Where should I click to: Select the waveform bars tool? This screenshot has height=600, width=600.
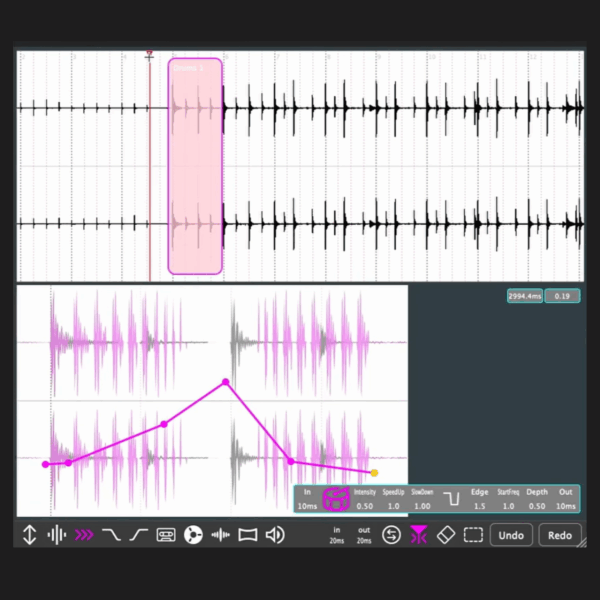pos(57,535)
